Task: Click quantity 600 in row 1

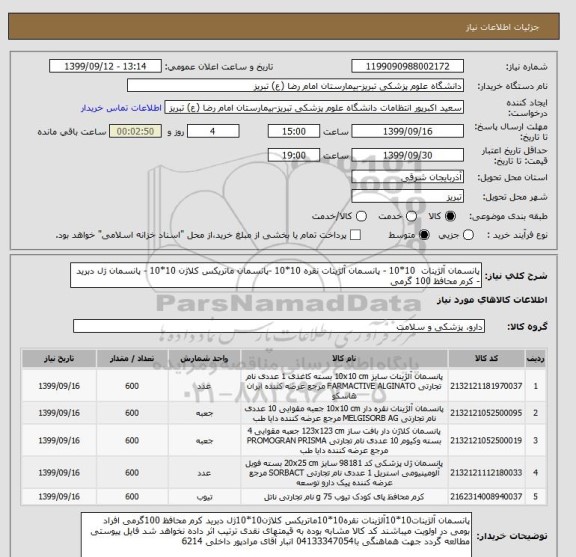Action: pyautogui.click(x=132, y=386)
